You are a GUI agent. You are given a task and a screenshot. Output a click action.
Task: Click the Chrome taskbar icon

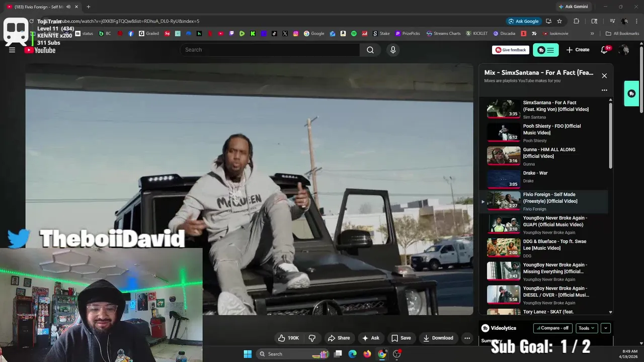[382, 354]
